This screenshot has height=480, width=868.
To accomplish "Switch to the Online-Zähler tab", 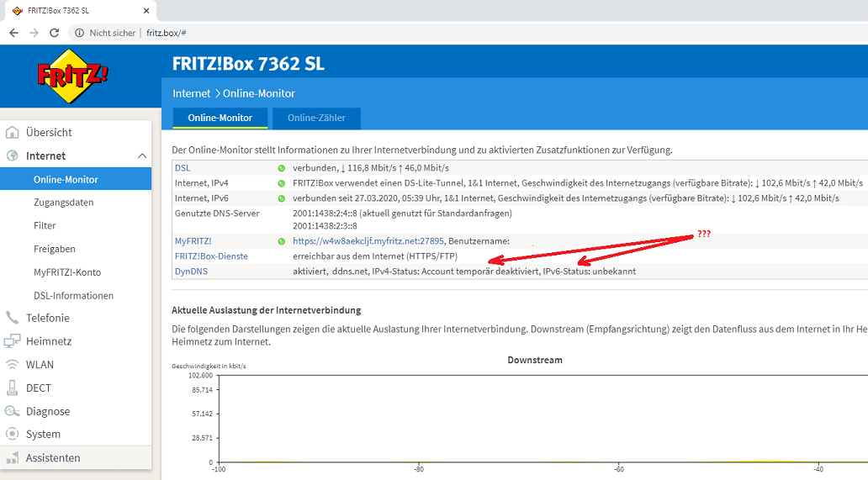I will coord(316,118).
